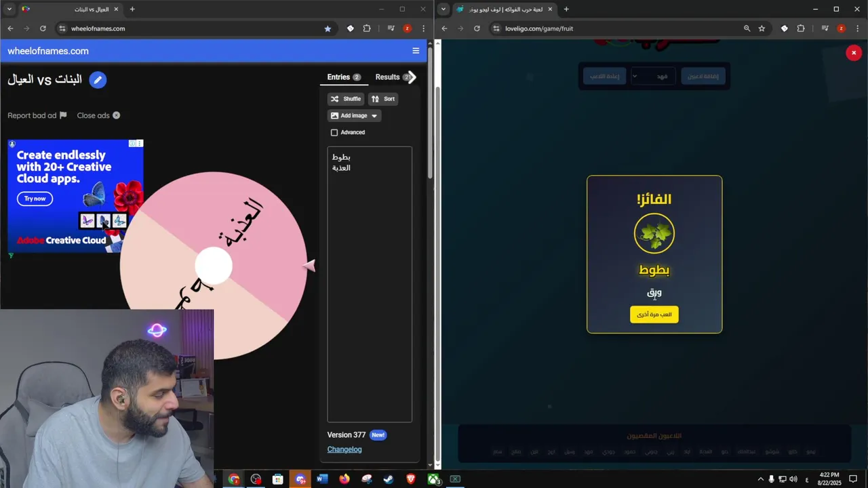Screen dimensions: 868x488
Task: Reload the wheelofnames tab
Action: pos(43,28)
